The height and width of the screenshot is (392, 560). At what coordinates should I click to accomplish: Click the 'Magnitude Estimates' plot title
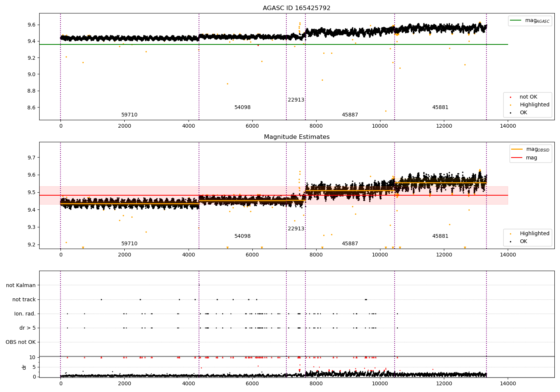[296, 137]
